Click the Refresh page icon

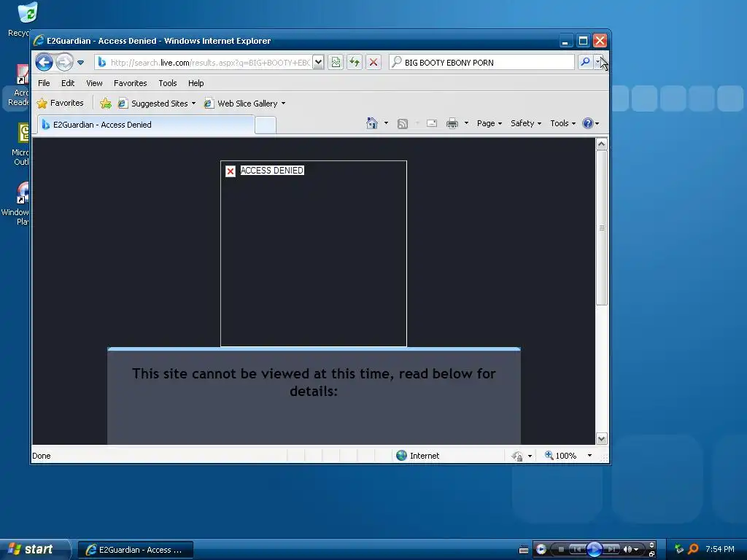(355, 63)
